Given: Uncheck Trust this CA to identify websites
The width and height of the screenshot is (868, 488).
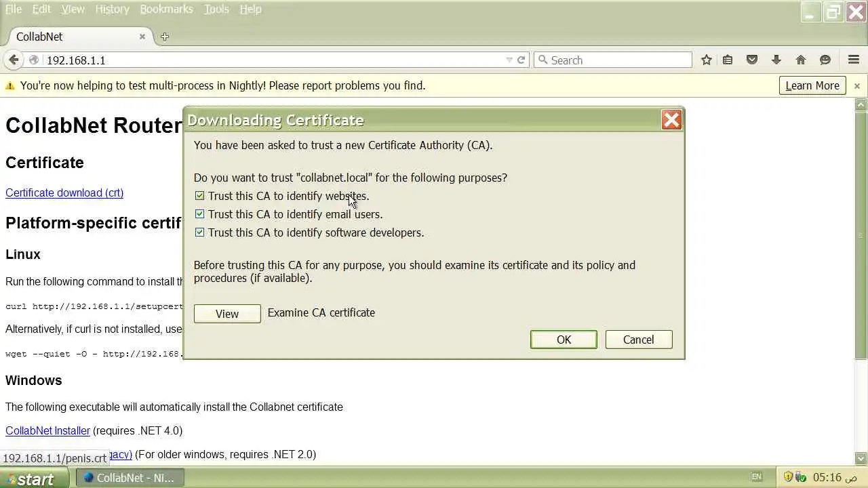Looking at the screenshot, I should pyautogui.click(x=199, y=196).
